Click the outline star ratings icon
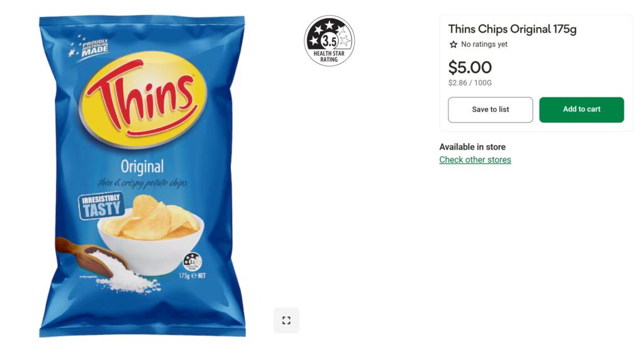The image size is (644, 362). [x=453, y=45]
